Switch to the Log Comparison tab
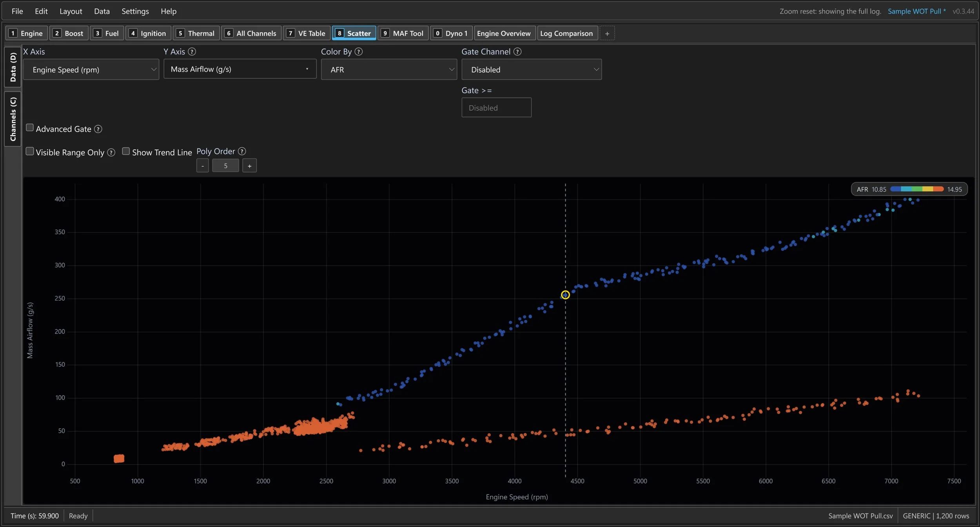 click(x=568, y=33)
